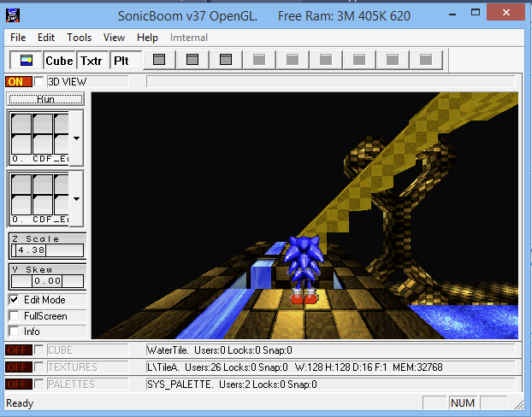Enable the Info checkbox
The width and height of the screenshot is (532, 417).
click(x=15, y=332)
